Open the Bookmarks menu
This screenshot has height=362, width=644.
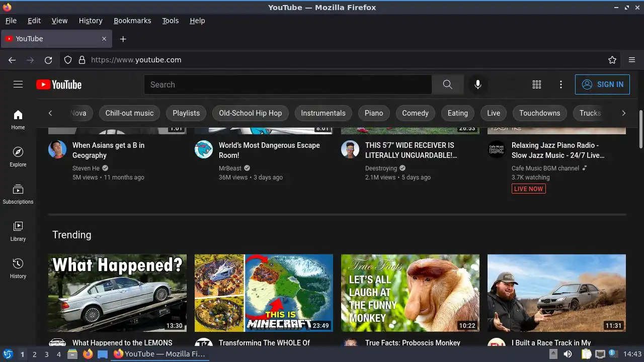coord(132,21)
